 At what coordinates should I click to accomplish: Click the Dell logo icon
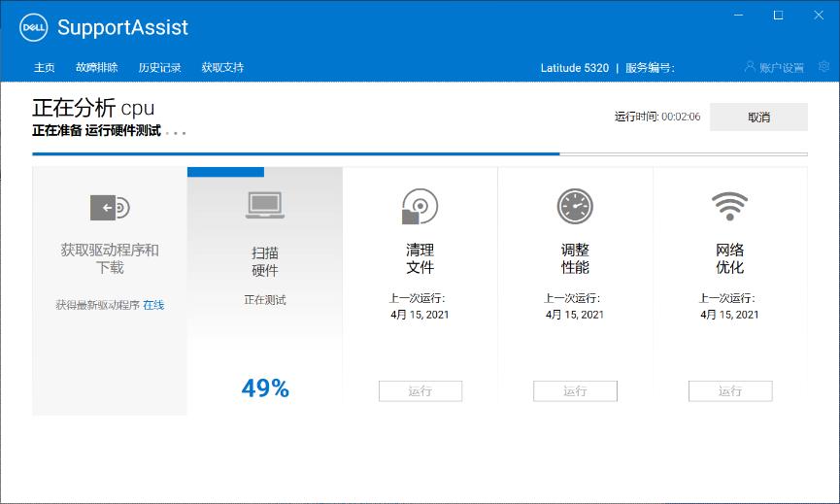[33, 27]
